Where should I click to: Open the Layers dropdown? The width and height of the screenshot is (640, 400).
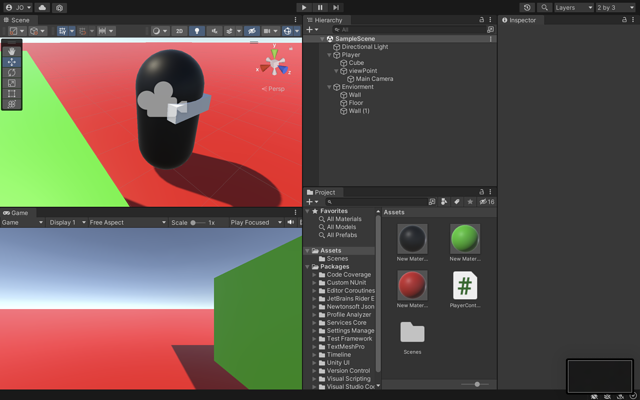574,7
